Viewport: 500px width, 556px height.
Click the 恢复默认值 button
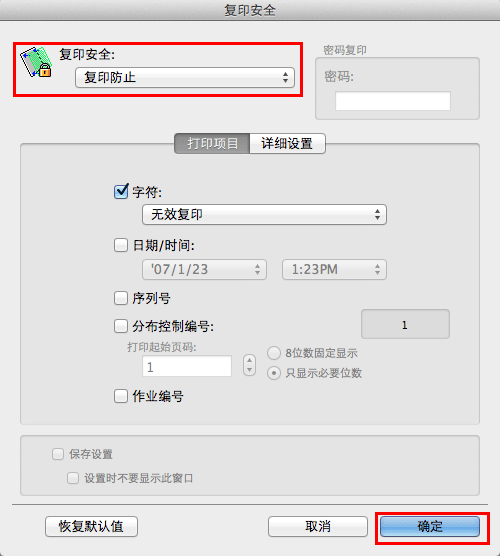click(91, 527)
